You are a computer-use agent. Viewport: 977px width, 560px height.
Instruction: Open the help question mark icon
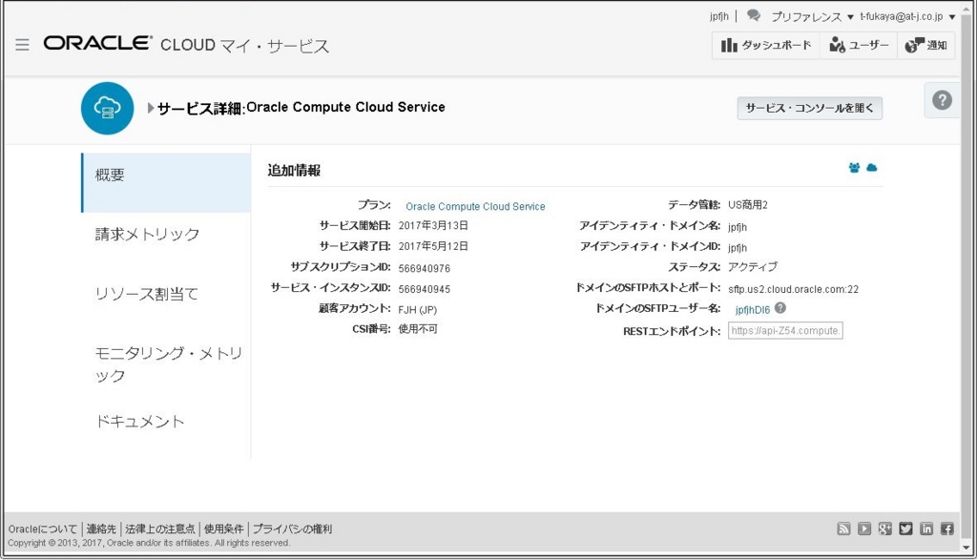coord(942,99)
